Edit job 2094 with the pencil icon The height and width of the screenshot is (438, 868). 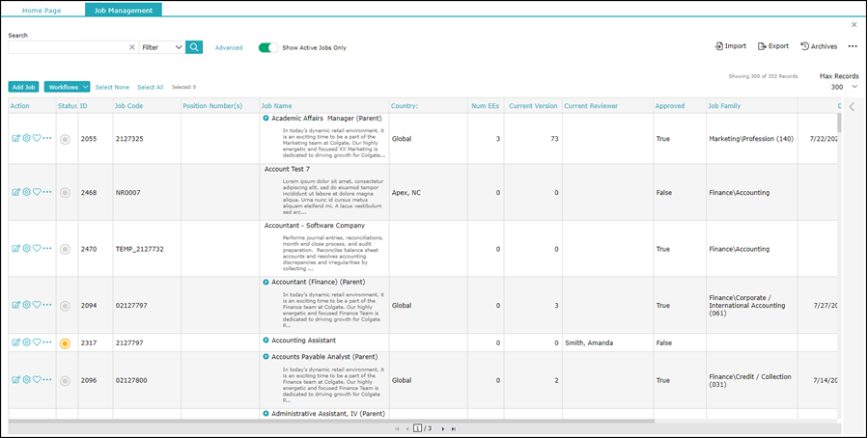click(16, 305)
